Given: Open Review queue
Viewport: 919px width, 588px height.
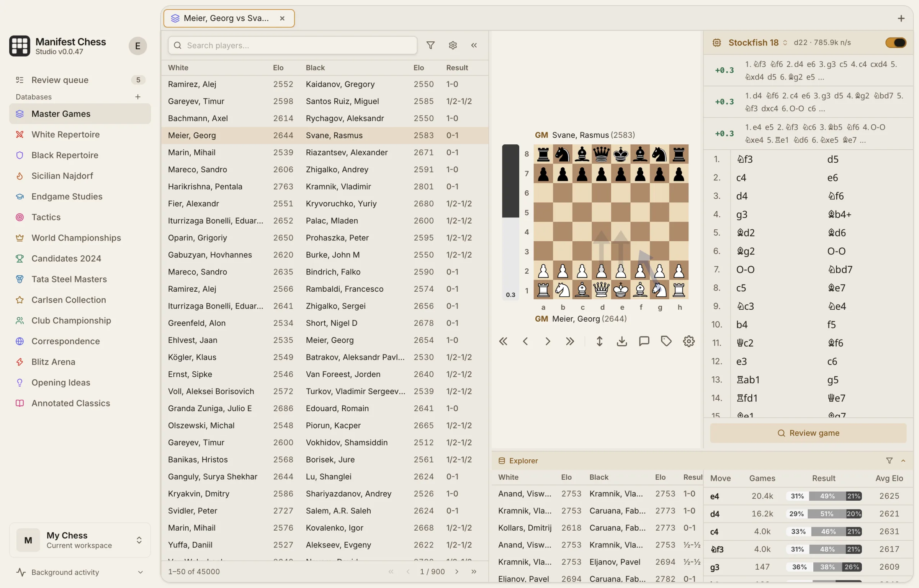Looking at the screenshot, I should tap(80, 80).
